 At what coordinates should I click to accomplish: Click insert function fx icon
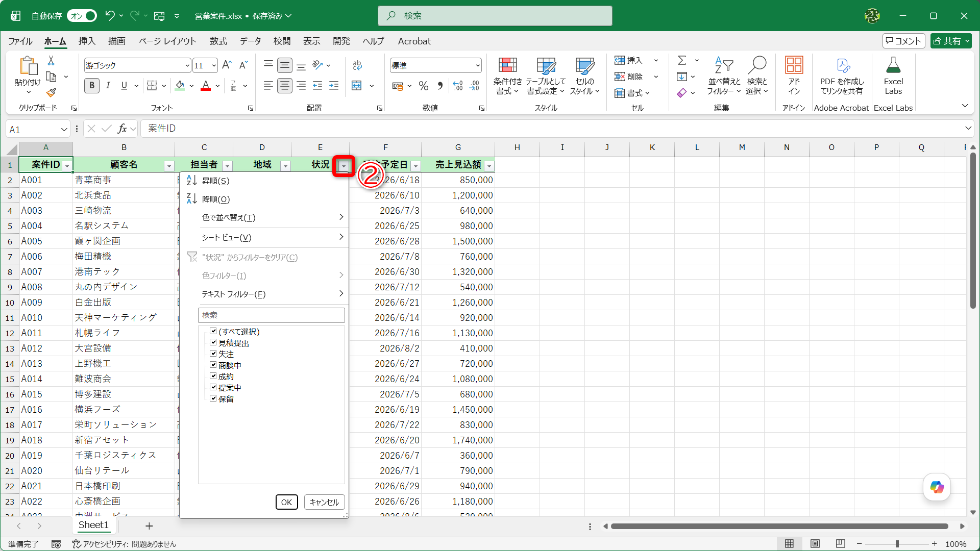(122, 129)
